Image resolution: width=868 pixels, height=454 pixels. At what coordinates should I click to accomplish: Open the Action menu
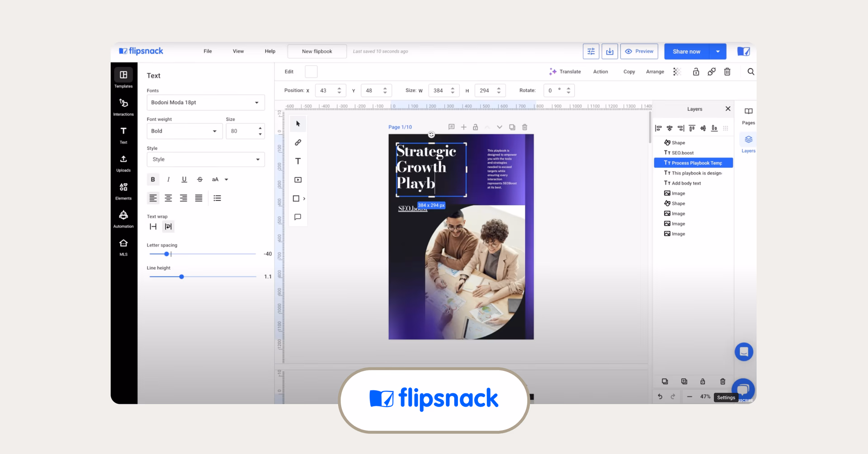point(600,72)
